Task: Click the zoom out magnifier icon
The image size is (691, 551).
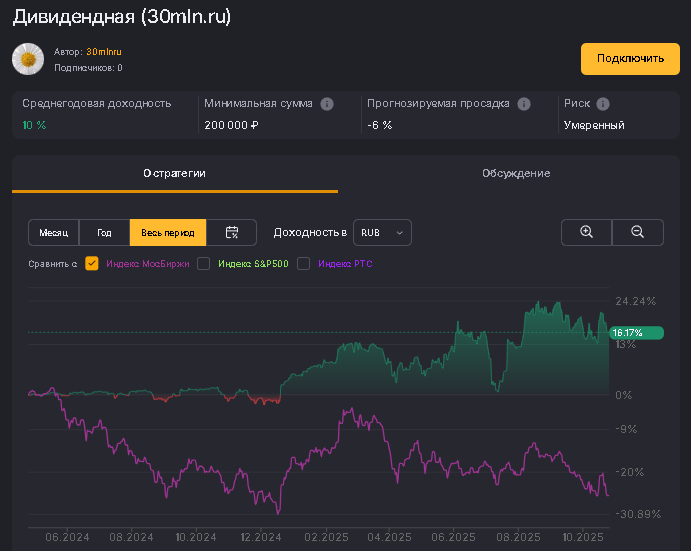Action: [x=637, y=232]
